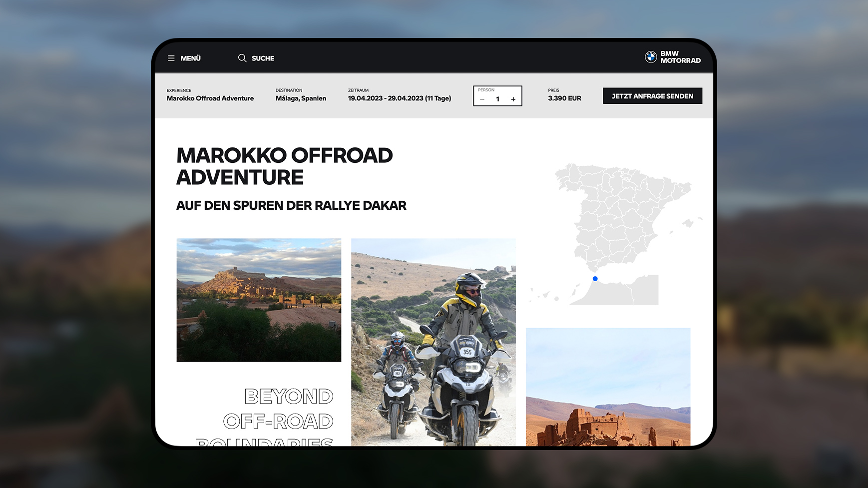Send request via JETZT ANFRAGE SENDEN
The height and width of the screenshot is (488, 868).
[x=652, y=96]
